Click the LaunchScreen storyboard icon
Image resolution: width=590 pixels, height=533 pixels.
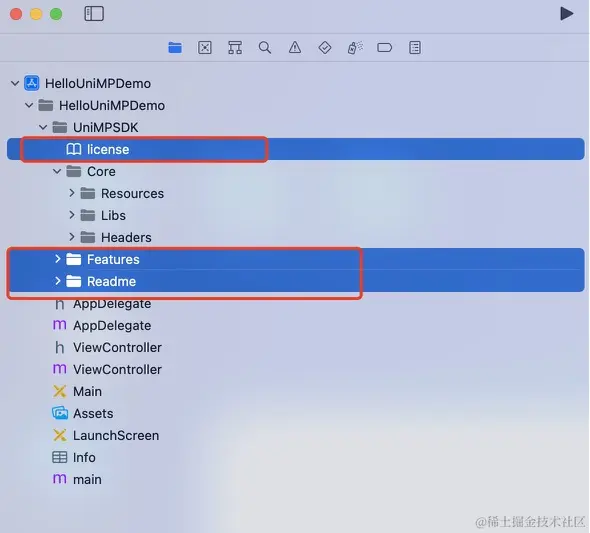click(59, 435)
